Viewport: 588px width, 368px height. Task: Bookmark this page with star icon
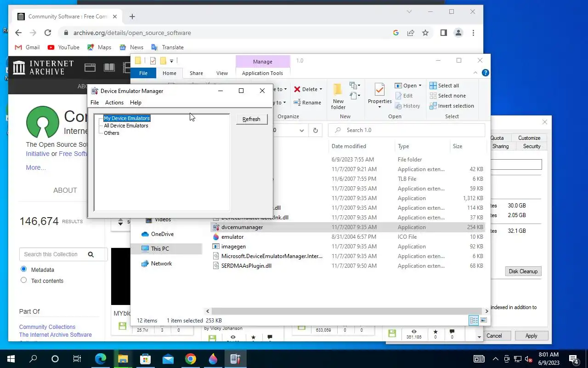pyautogui.click(x=425, y=33)
